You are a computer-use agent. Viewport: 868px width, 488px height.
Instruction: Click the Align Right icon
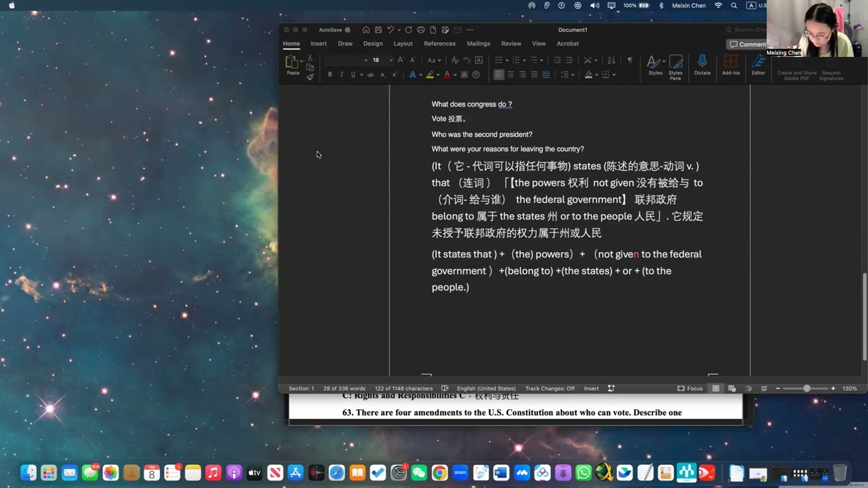click(x=522, y=75)
